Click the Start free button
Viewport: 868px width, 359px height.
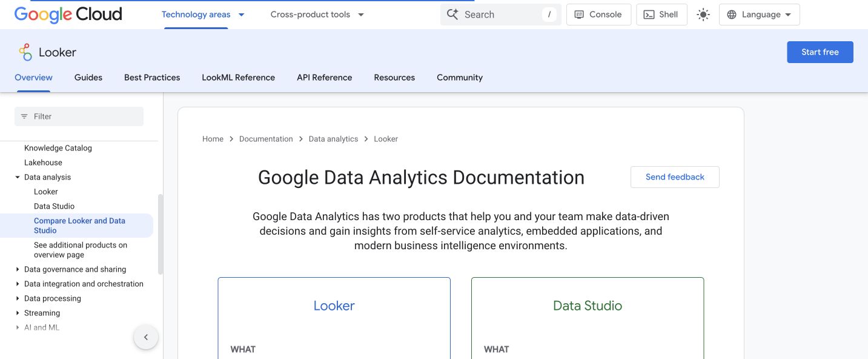pos(820,52)
